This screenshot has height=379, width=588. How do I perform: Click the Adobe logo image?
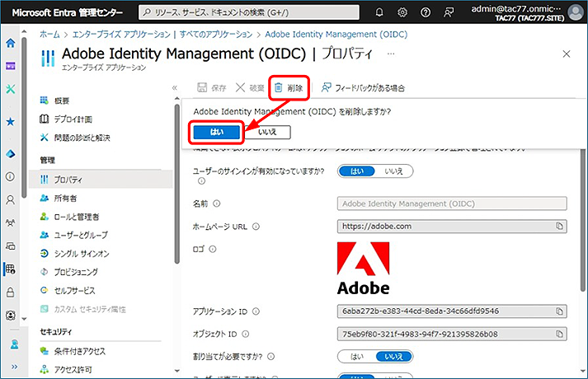pos(364,268)
